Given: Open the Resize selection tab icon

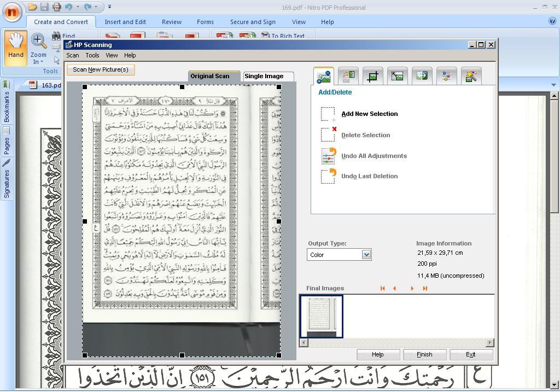Looking at the screenshot, I should [397, 76].
